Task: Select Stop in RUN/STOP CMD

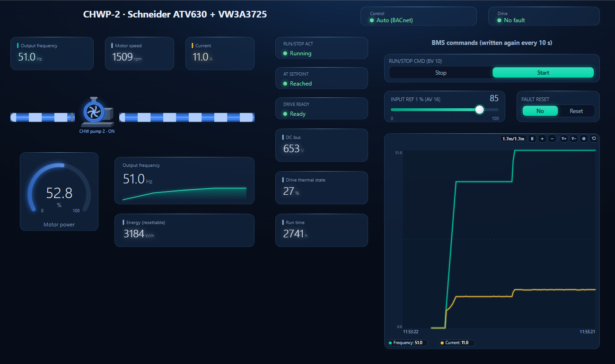Action: point(441,72)
